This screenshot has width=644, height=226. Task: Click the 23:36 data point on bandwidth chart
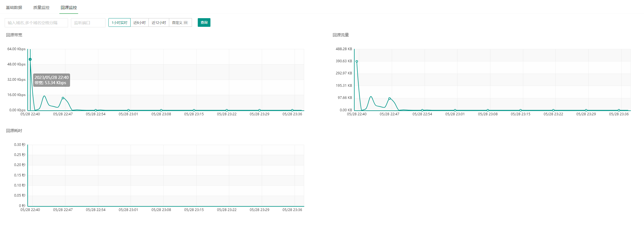[x=292, y=110]
